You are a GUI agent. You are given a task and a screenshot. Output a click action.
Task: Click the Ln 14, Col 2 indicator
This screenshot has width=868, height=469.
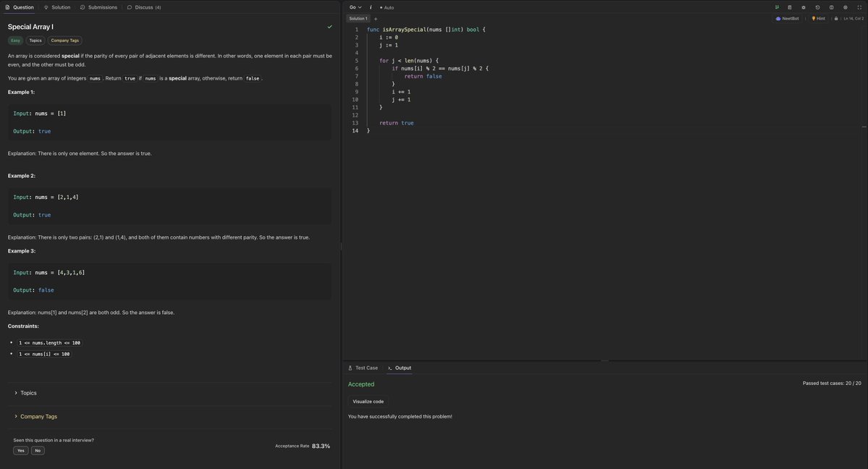(853, 19)
